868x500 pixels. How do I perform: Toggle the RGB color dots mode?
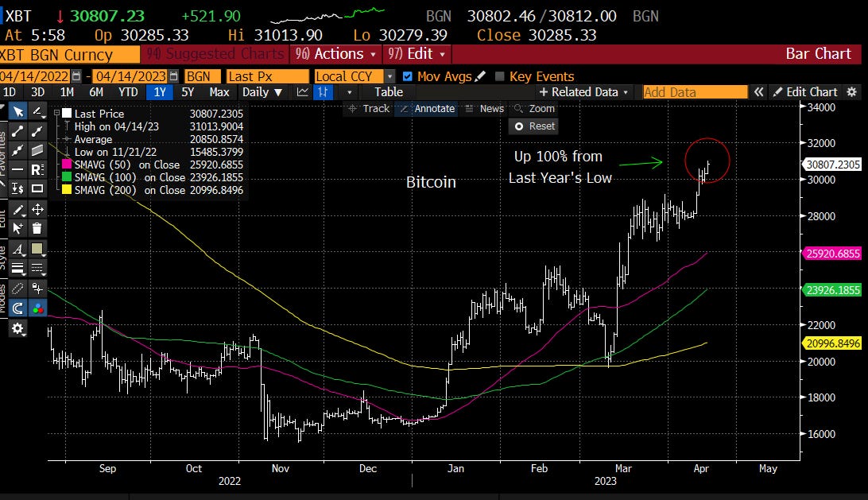(x=37, y=308)
